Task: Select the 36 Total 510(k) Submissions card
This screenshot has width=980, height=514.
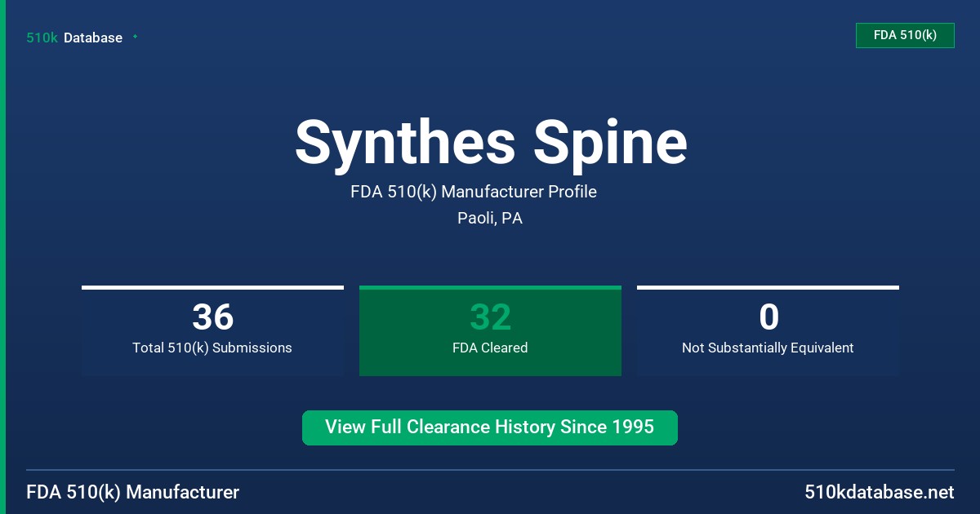Action: click(x=212, y=330)
